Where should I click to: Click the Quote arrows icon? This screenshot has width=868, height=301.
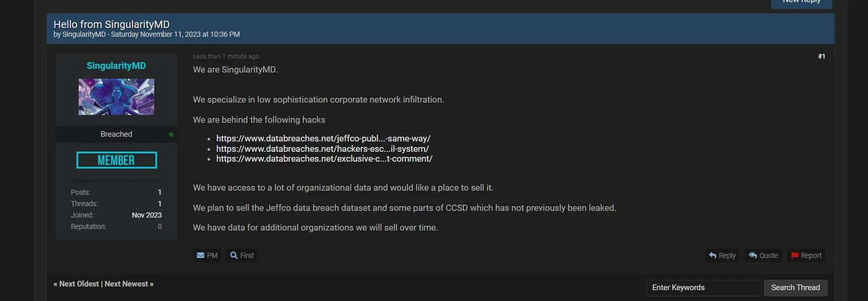pyautogui.click(x=753, y=255)
